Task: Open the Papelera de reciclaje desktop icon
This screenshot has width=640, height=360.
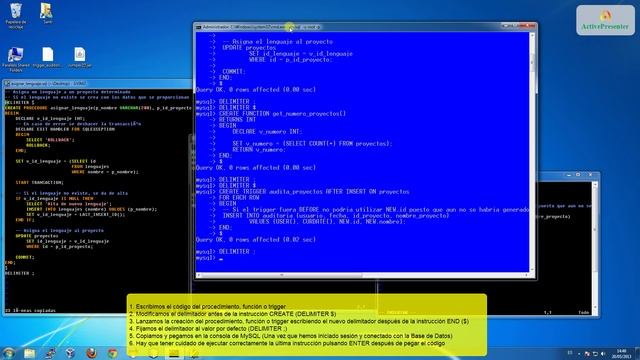Action: [x=16, y=16]
